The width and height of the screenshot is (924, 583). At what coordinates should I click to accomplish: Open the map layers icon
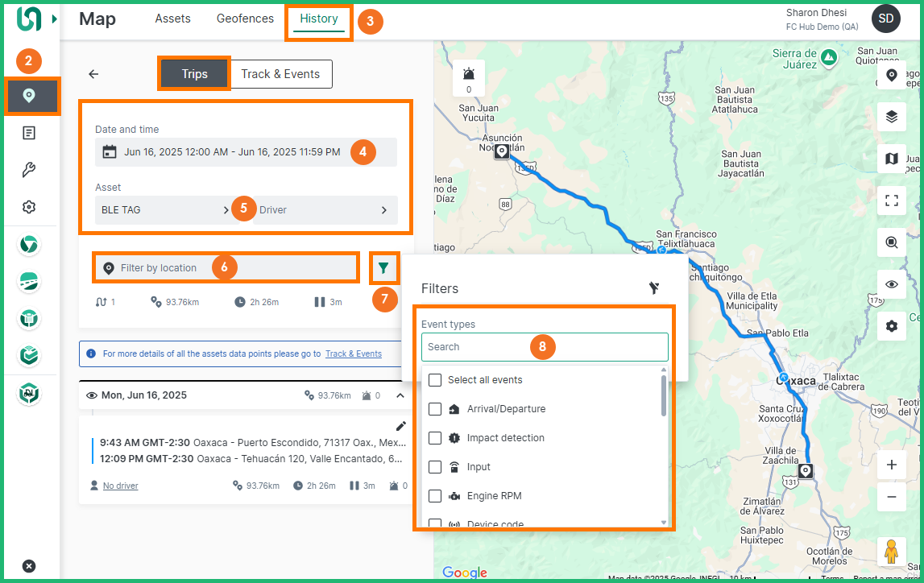tap(891, 117)
